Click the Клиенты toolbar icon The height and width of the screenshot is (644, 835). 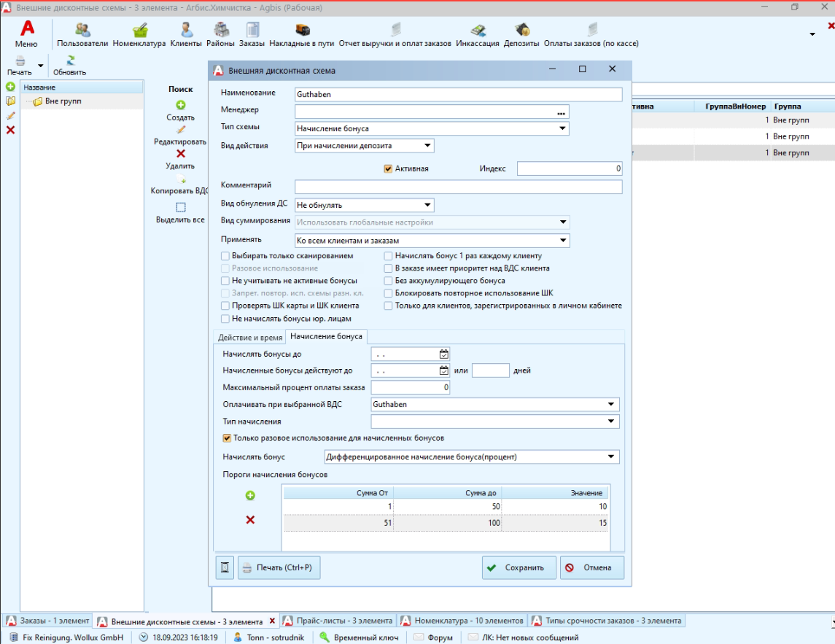[x=186, y=31]
